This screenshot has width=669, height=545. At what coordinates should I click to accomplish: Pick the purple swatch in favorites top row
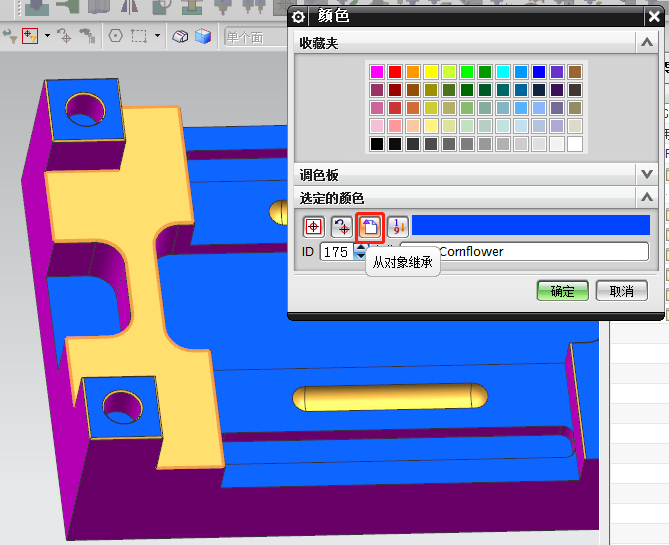click(557, 72)
